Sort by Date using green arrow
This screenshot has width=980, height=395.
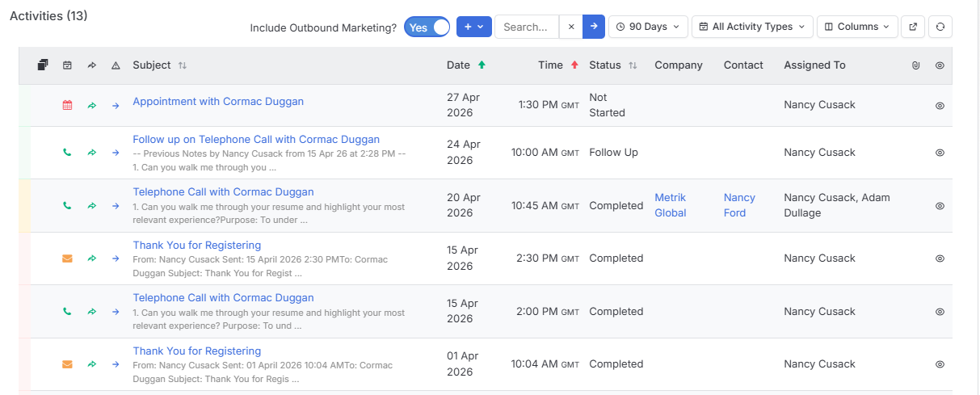(x=482, y=65)
